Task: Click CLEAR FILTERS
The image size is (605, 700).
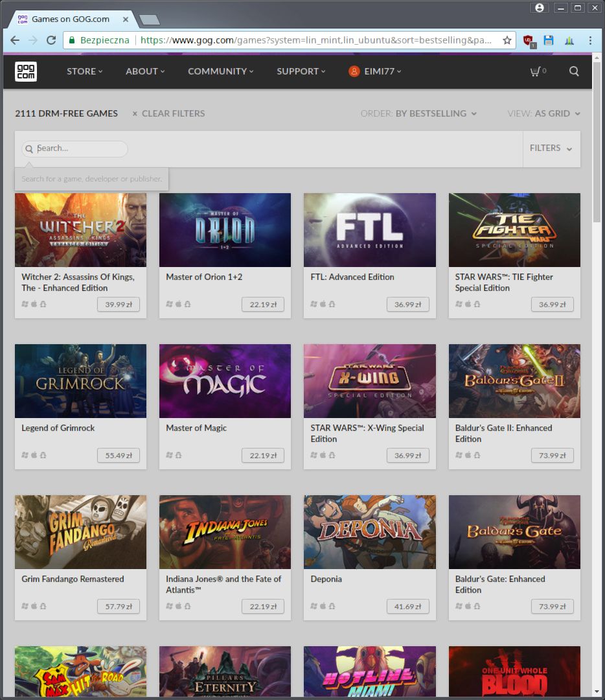Action: [x=173, y=114]
